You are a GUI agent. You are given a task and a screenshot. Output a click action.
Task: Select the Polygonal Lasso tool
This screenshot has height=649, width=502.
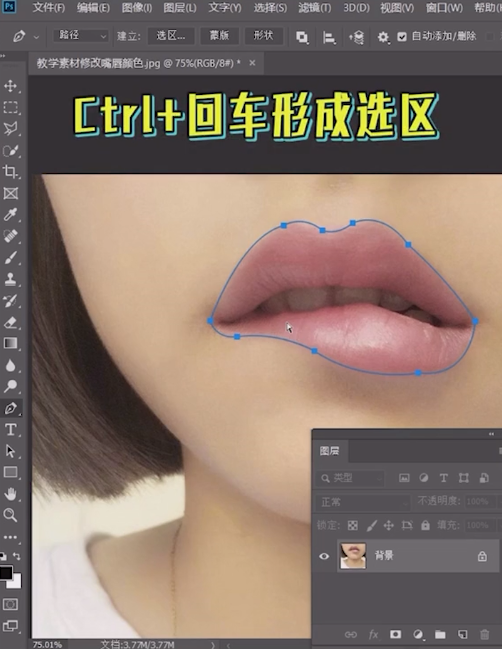click(x=10, y=129)
